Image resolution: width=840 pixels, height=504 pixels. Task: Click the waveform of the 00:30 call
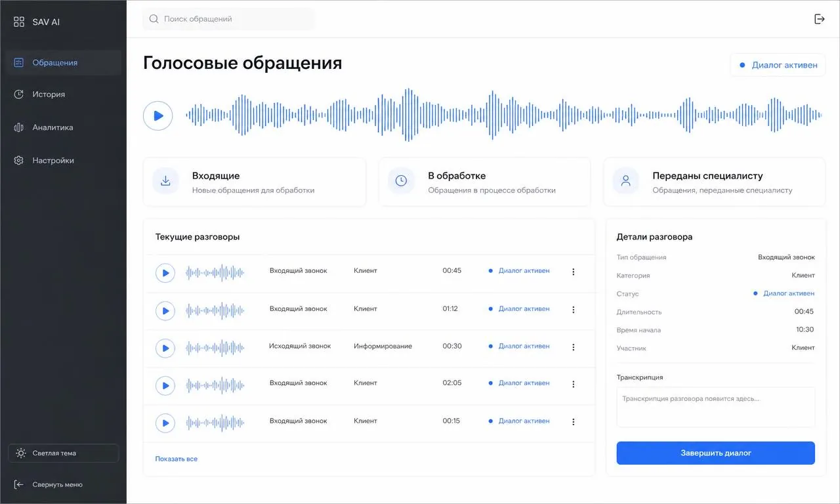click(x=215, y=348)
